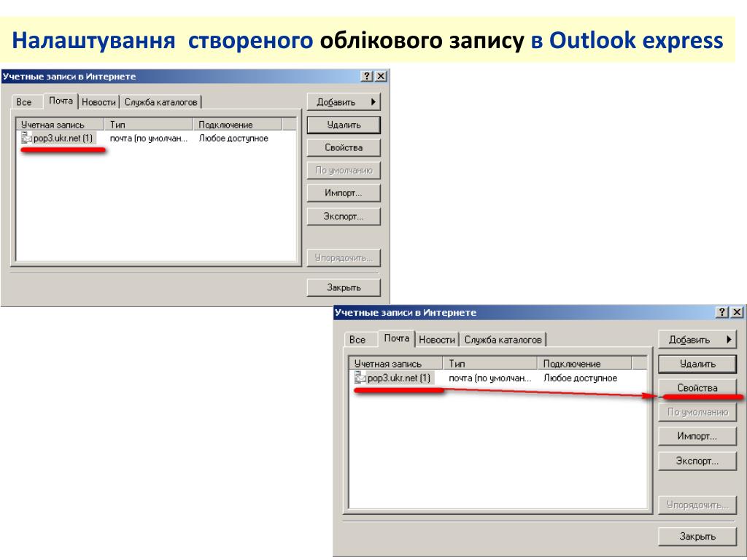Select pop3.ukr.net (1) account in upper dialog
This screenshot has width=747, height=560.
point(63,138)
